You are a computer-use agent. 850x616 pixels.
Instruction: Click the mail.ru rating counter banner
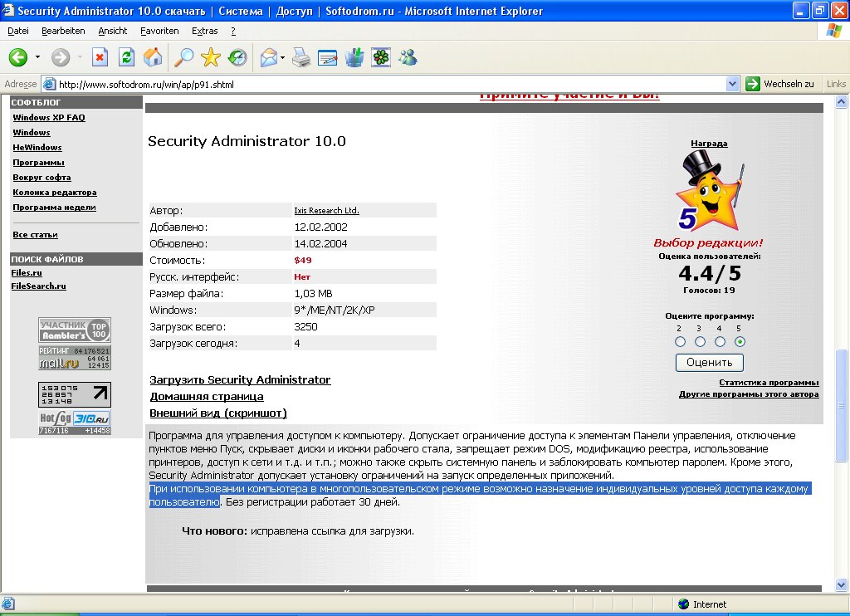[75, 358]
